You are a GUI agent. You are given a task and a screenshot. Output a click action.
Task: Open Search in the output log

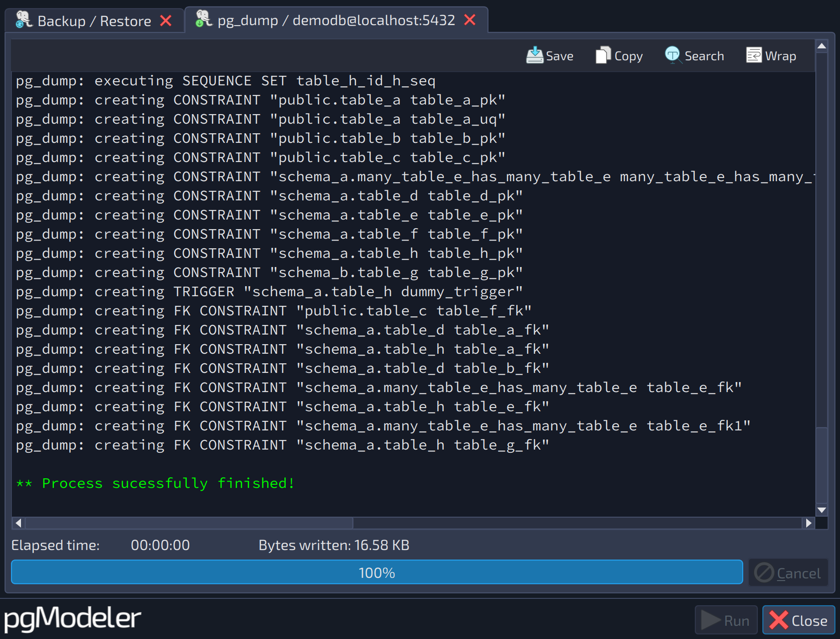tap(694, 56)
